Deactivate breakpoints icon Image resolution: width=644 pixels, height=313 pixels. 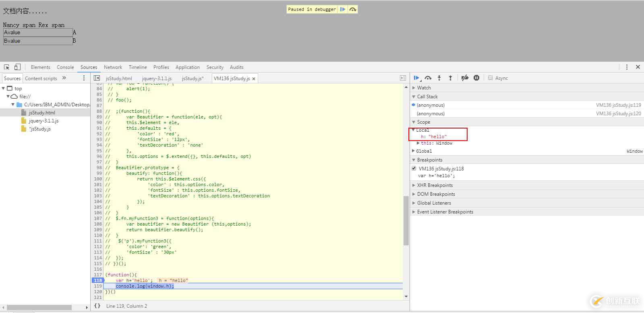[465, 78]
